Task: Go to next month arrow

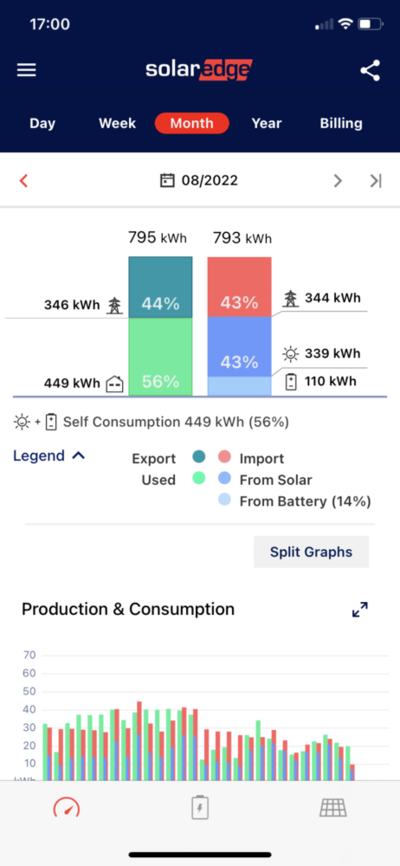Action: (338, 181)
